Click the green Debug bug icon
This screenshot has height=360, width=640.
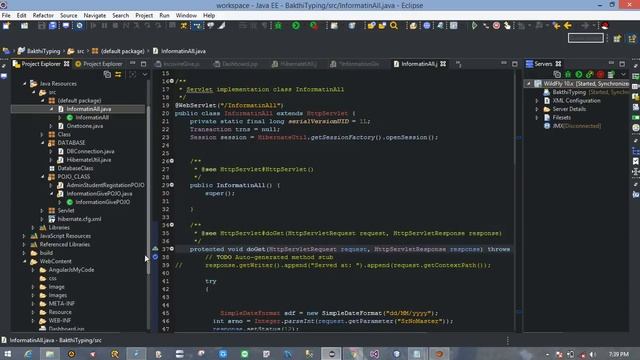coord(278,26)
